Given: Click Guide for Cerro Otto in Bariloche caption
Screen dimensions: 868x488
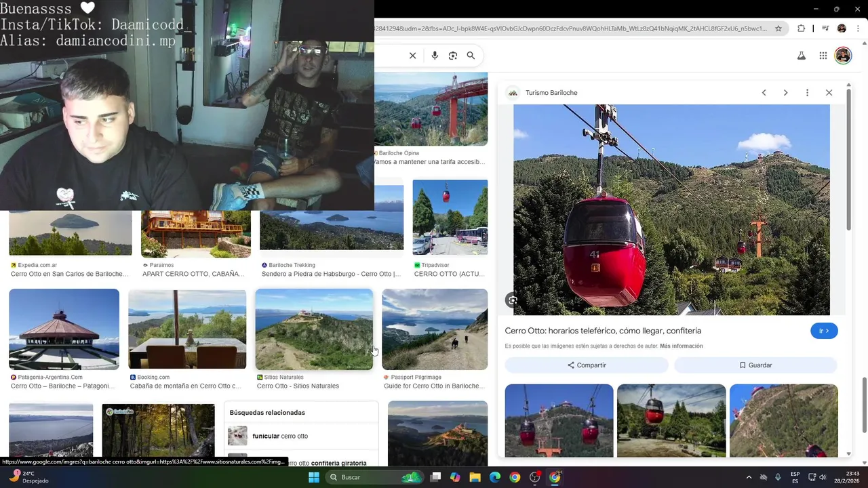Looking at the screenshot, I should click(434, 386).
